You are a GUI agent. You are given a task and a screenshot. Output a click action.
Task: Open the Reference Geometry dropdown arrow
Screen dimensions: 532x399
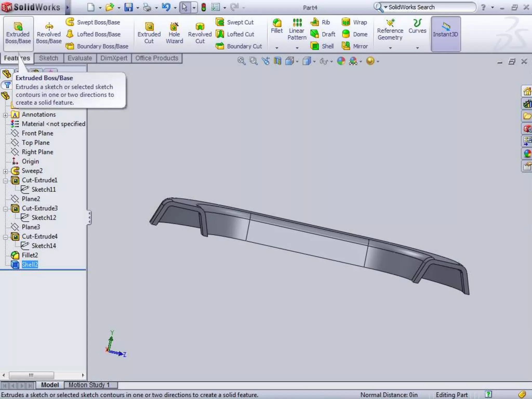[390, 48]
